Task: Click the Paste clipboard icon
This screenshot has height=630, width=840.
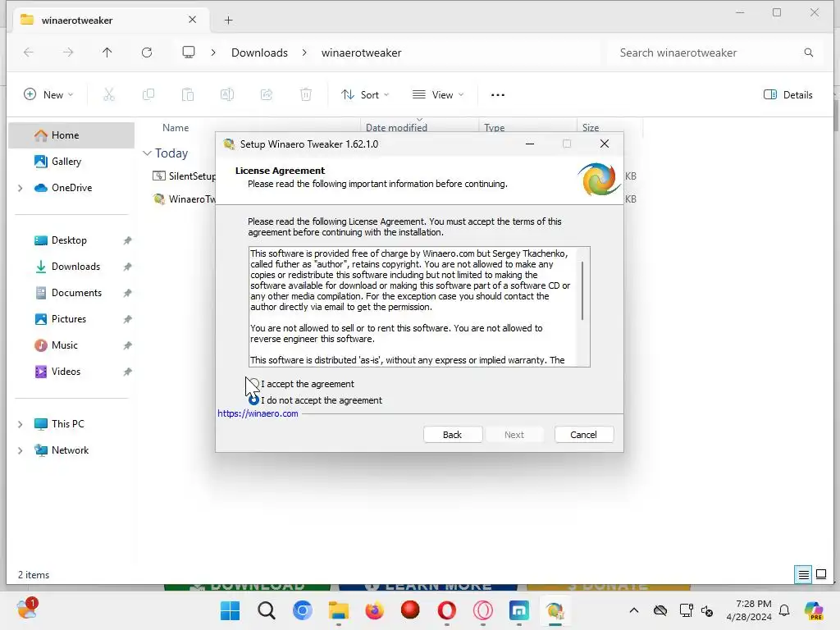Action: coord(188,95)
